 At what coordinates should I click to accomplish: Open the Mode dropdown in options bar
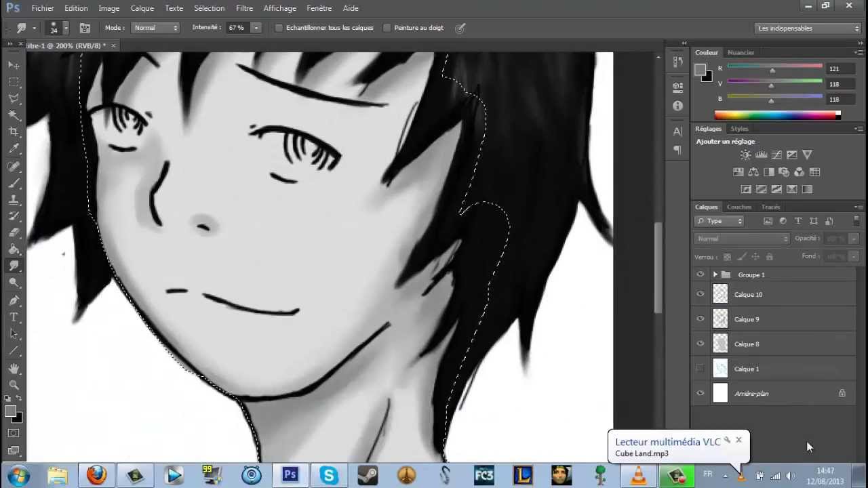[x=155, y=28]
